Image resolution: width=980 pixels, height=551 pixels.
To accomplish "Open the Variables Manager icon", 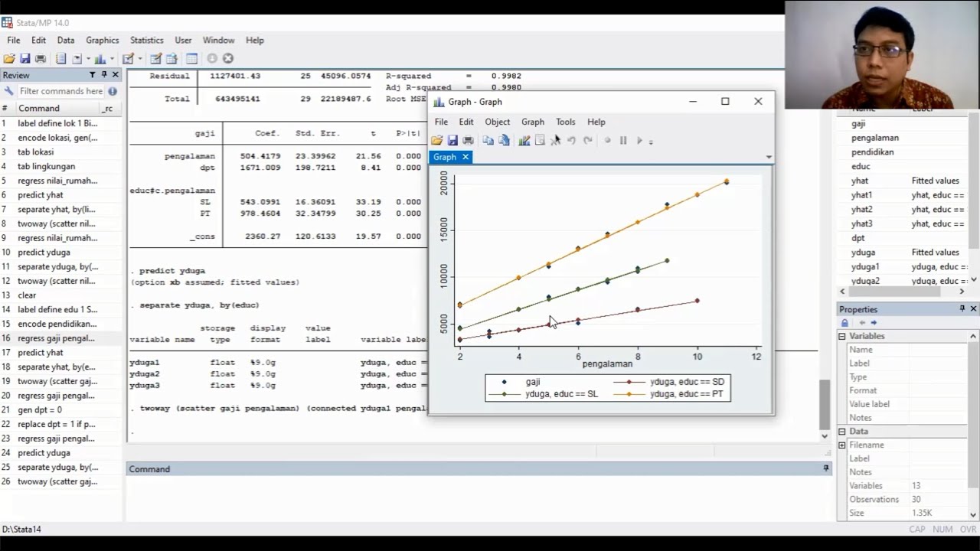I will point(191,59).
